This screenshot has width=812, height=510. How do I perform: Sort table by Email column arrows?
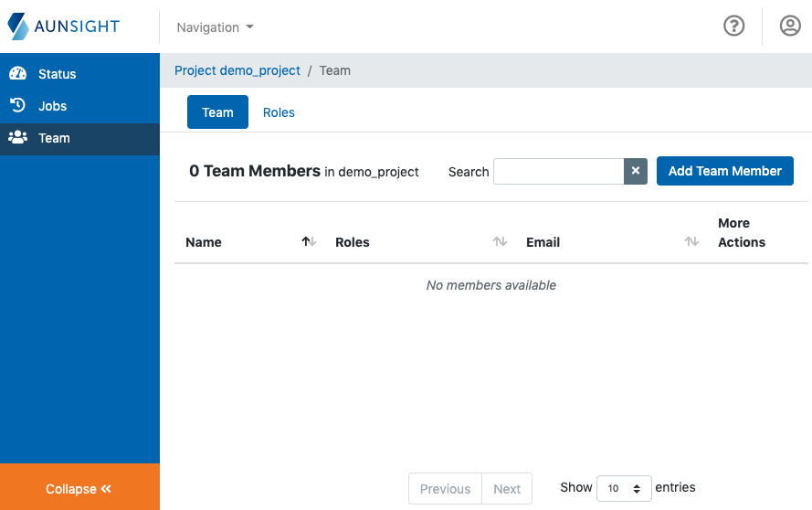coord(691,242)
